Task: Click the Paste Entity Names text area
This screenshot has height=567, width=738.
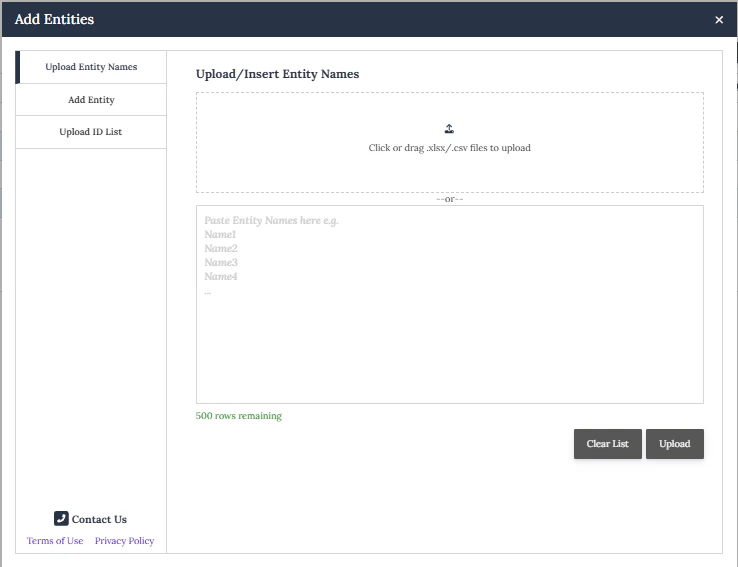Action: 449,304
